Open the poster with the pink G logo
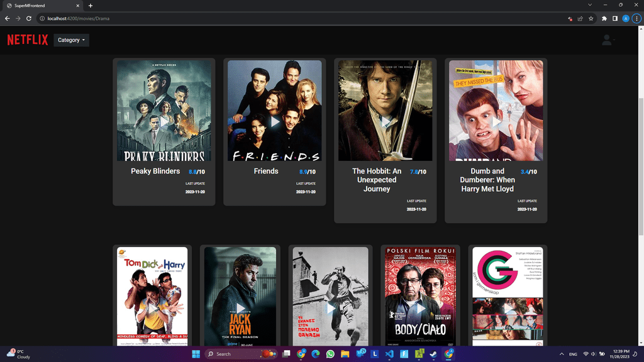Image resolution: width=644 pixels, height=362 pixels. pyautogui.click(x=508, y=297)
